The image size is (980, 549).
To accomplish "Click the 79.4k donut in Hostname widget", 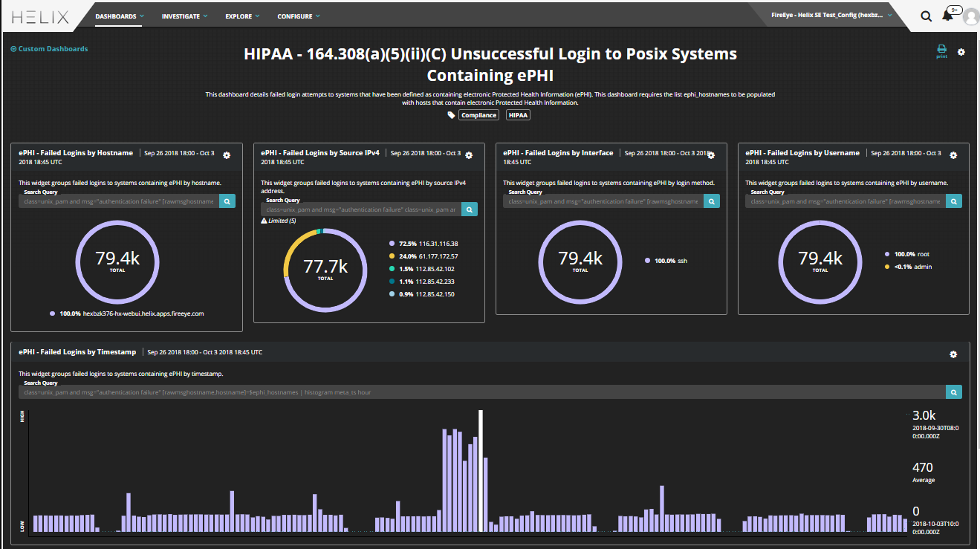I will pyautogui.click(x=117, y=261).
